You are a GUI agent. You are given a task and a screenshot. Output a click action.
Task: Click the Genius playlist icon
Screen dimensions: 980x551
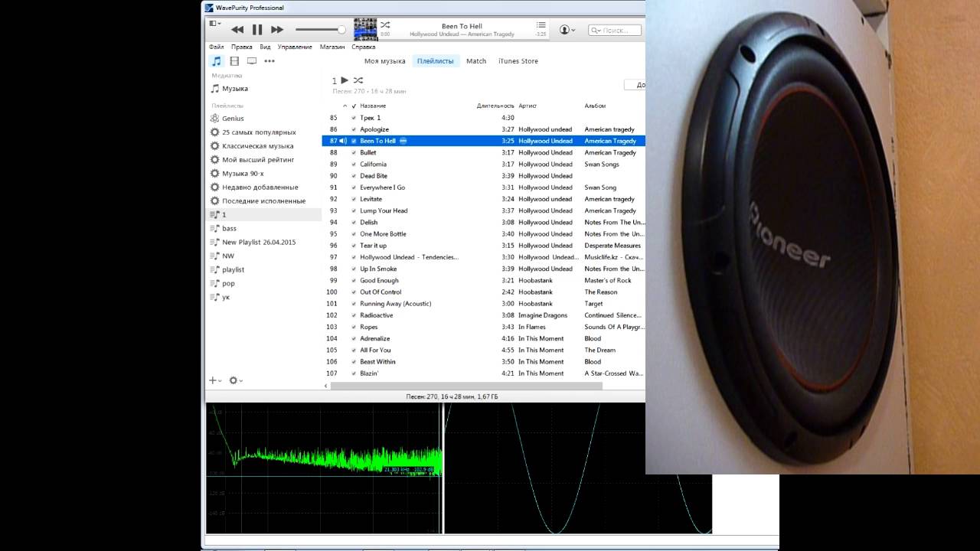[x=214, y=119]
